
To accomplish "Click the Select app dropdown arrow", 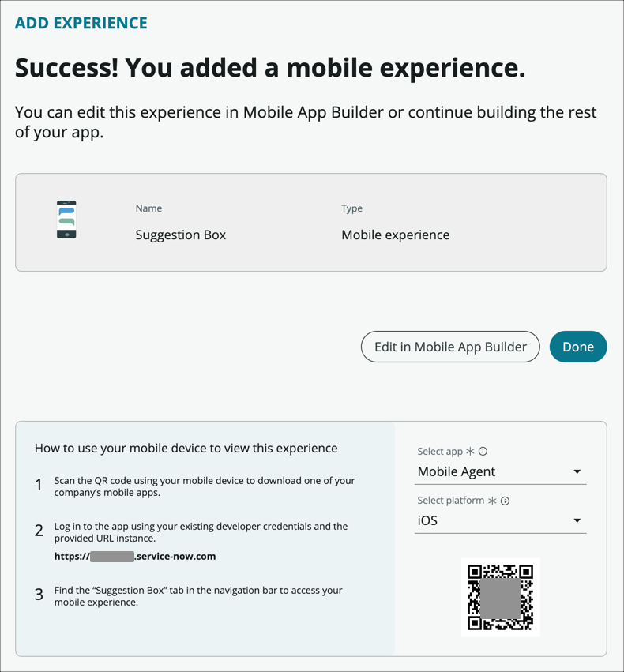I will coord(577,472).
